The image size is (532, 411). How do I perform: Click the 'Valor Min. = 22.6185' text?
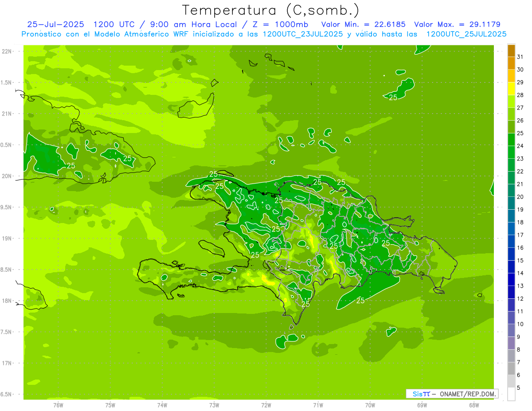[x=364, y=24]
